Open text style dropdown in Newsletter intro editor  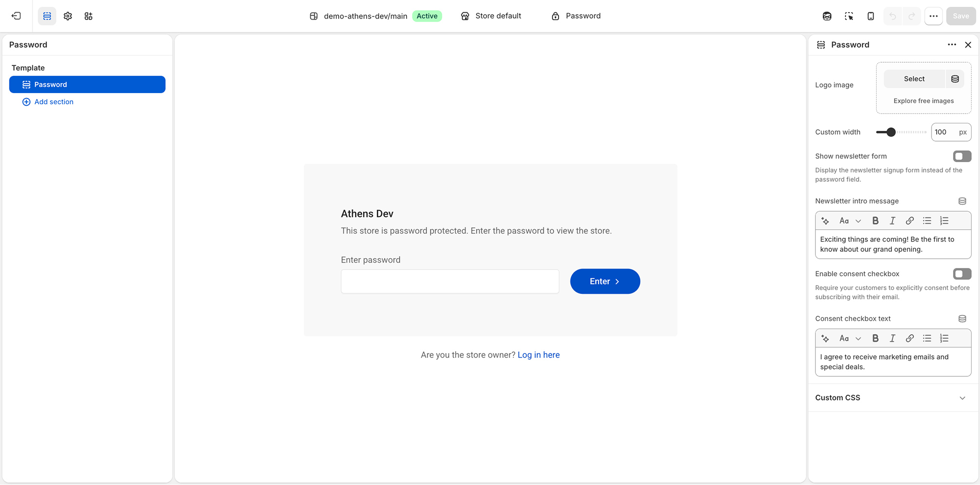(850, 221)
